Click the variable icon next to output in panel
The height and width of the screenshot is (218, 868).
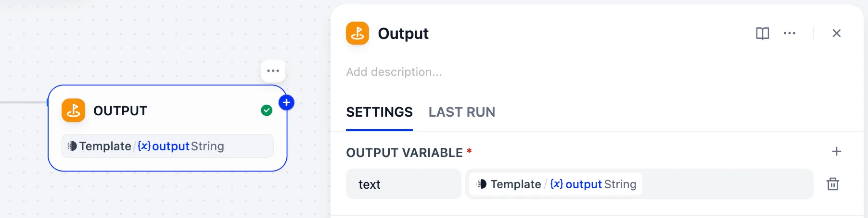click(x=557, y=184)
